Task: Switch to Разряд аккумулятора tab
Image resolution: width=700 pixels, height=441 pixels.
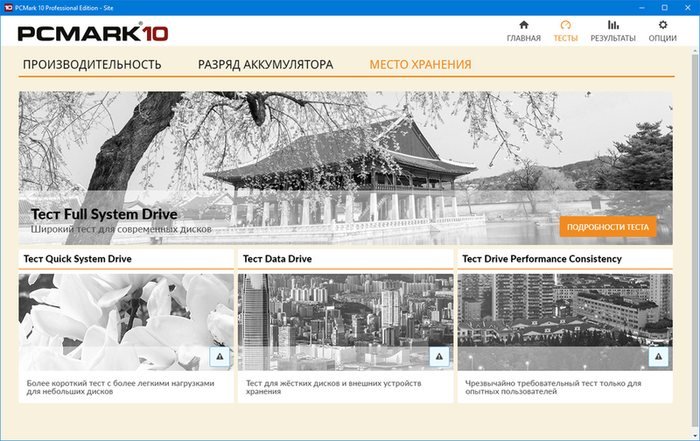Action: point(266,65)
